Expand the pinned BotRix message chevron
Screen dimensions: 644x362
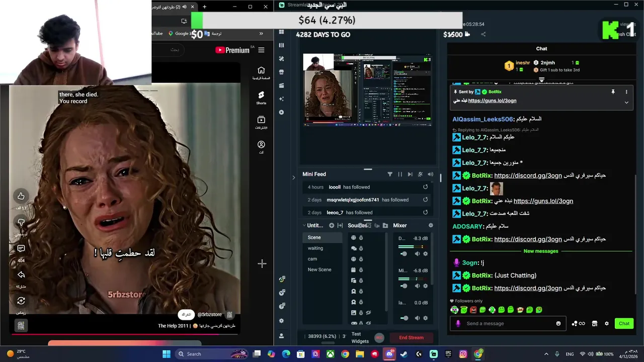click(x=626, y=103)
